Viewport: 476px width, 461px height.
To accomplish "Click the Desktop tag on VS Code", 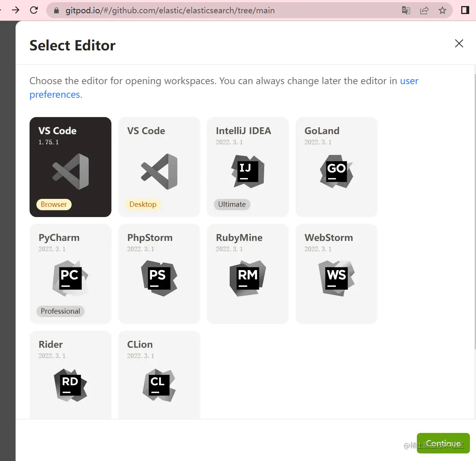I will pos(143,205).
